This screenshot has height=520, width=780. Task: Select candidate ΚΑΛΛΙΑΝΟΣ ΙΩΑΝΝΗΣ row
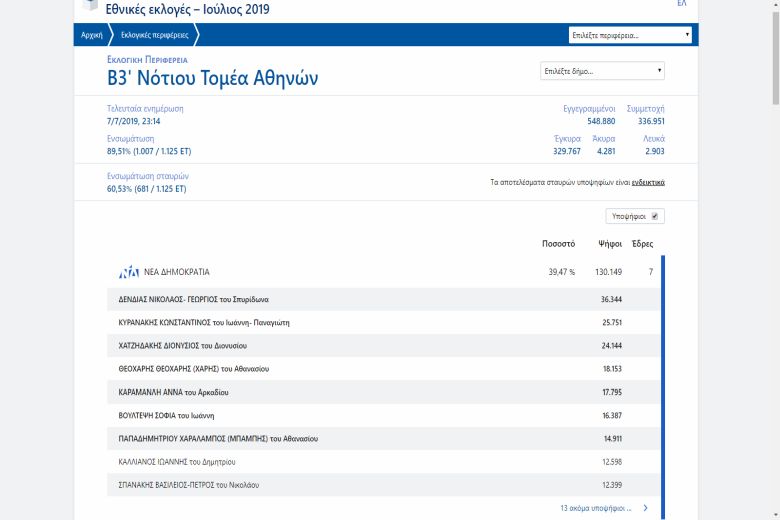384,462
